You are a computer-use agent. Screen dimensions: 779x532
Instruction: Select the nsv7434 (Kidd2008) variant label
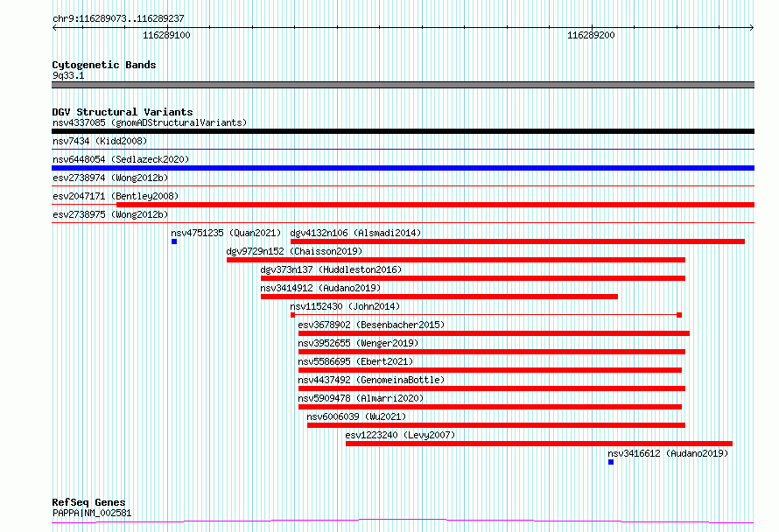(100, 141)
